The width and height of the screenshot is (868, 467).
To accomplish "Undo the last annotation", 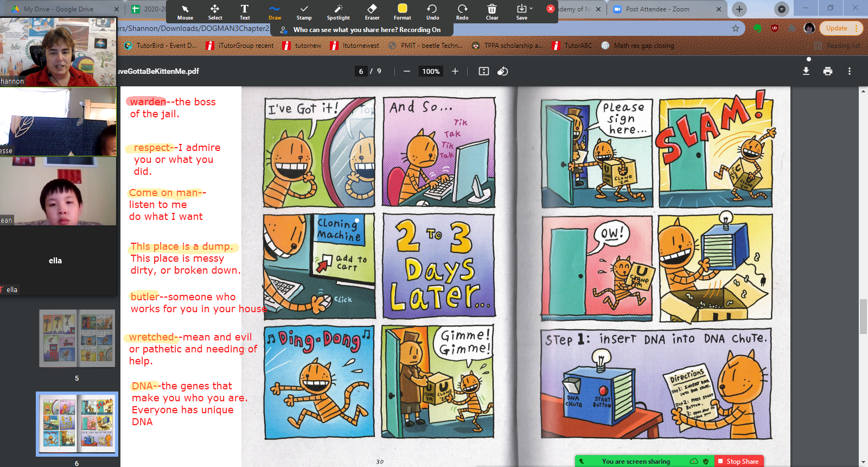I will pyautogui.click(x=432, y=12).
